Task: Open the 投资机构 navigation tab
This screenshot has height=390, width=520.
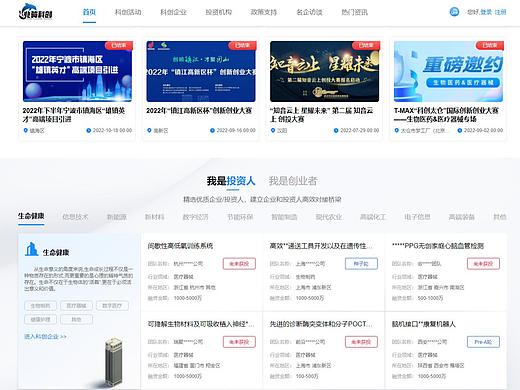Action: tap(219, 12)
